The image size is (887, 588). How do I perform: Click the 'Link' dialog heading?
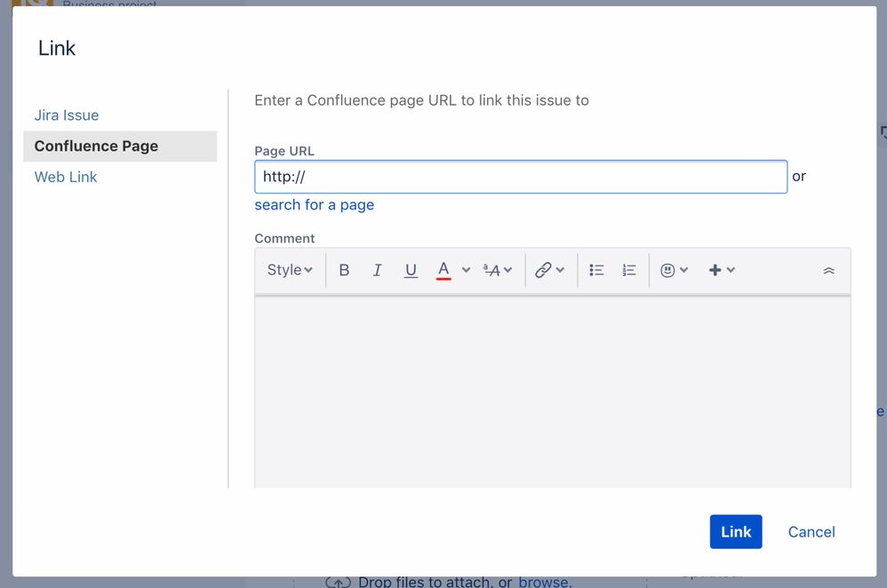click(x=57, y=49)
